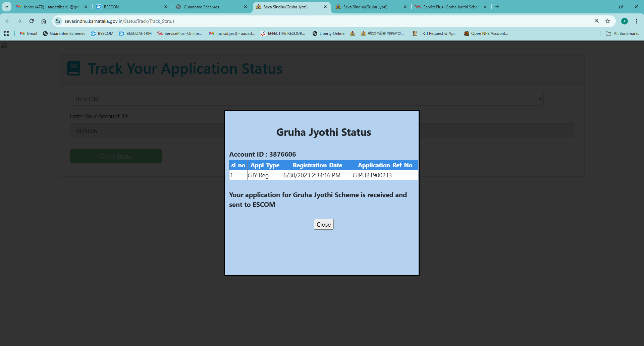Open the Liberty Online bookmark
644x346 pixels.
point(328,34)
